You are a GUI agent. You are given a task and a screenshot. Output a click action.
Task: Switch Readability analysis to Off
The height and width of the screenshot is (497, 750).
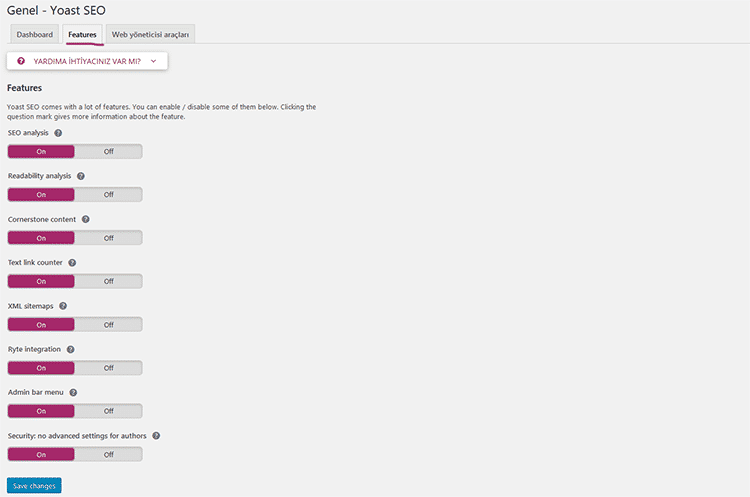coord(109,195)
